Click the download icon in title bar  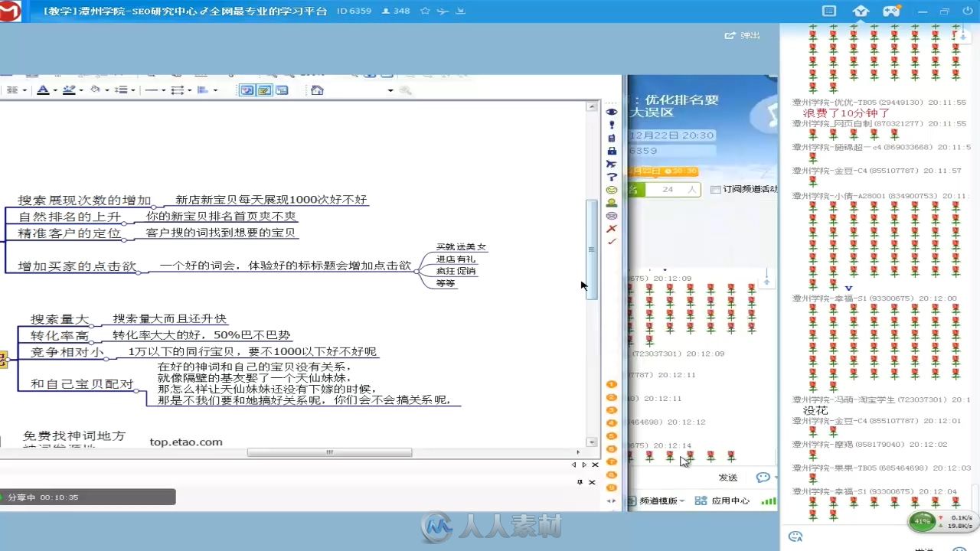[460, 11]
